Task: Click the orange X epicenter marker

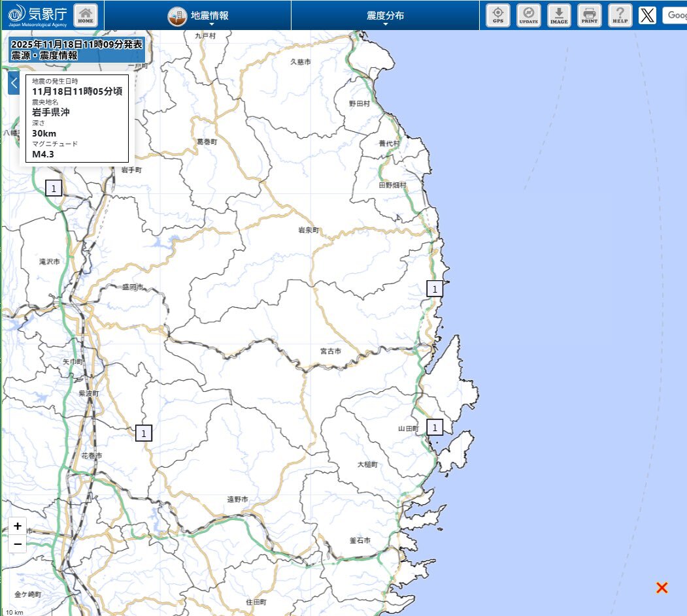Action: click(x=662, y=588)
